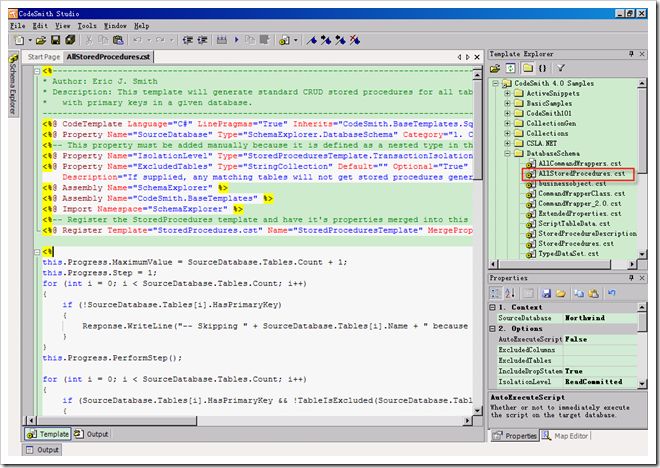Select TypedDataSet.cst template
The height and width of the screenshot is (468, 660).
coord(568,253)
